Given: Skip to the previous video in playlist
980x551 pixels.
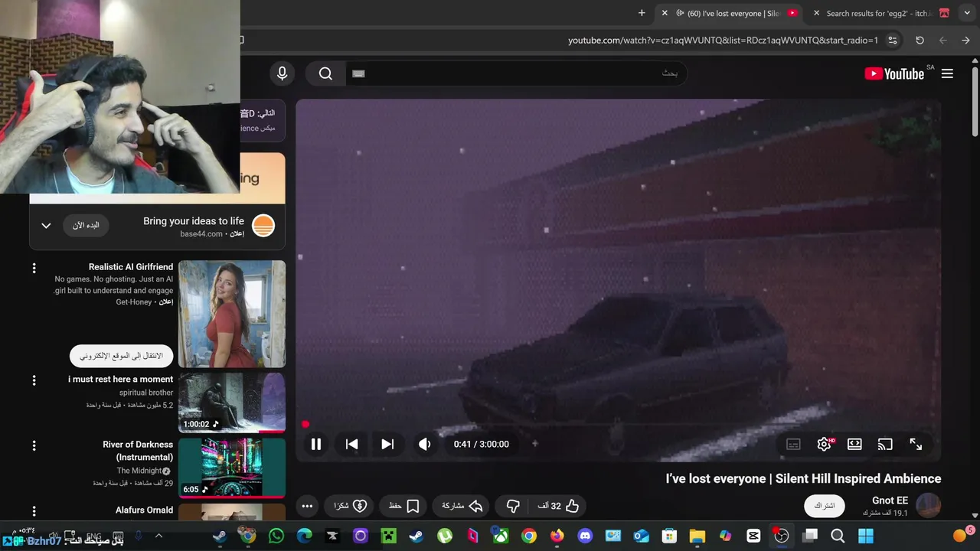Looking at the screenshot, I should click(351, 444).
